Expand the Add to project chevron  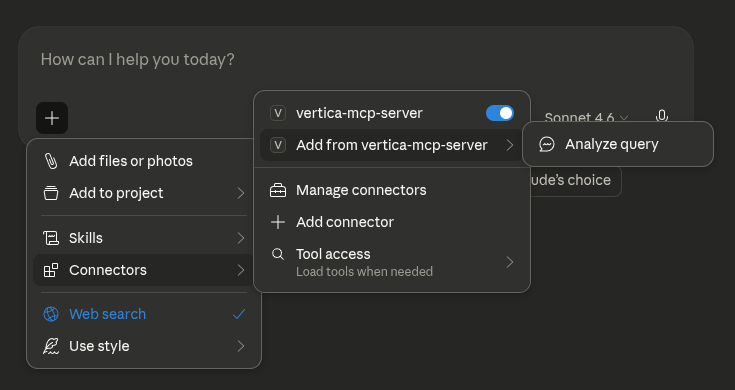(241, 193)
